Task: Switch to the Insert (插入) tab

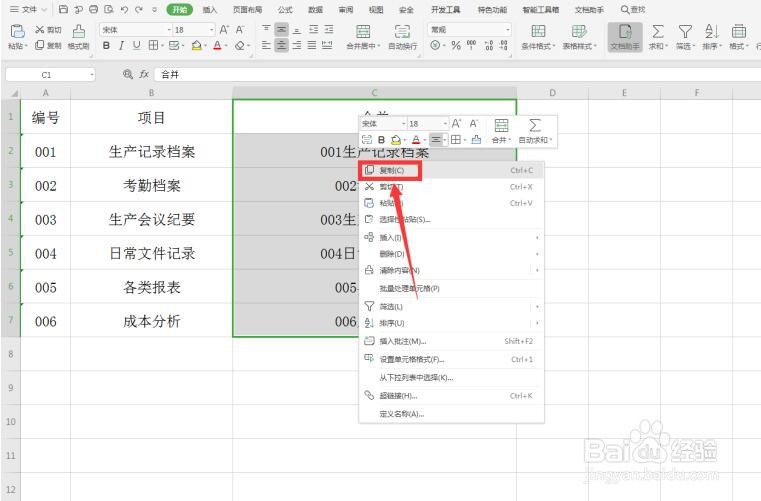Action: [210, 10]
